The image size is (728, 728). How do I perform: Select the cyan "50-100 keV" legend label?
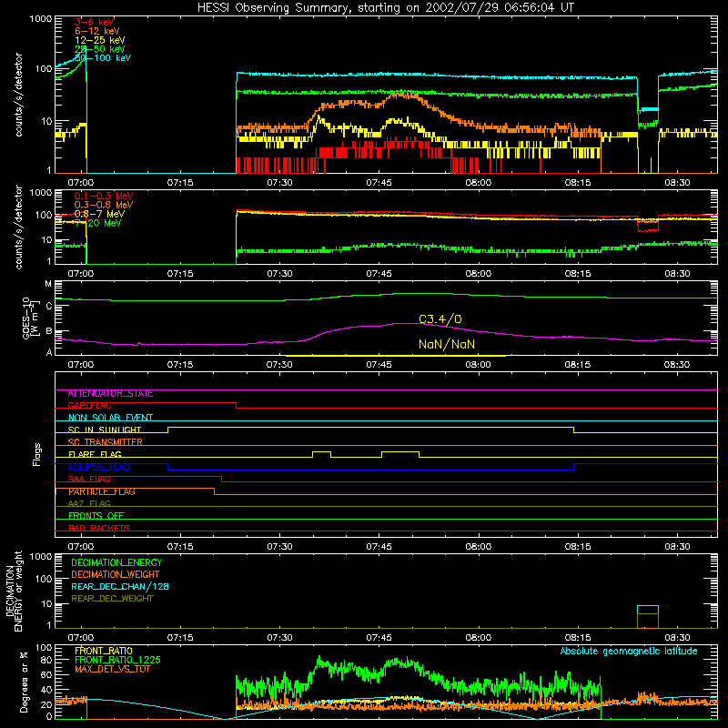point(103,58)
